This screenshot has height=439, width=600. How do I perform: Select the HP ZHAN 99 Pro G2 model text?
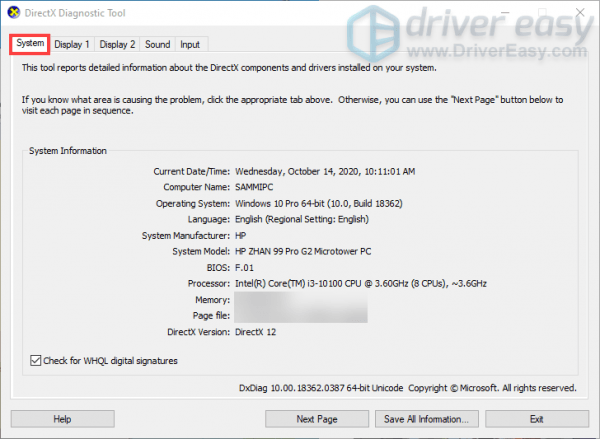tap(303, 251)
